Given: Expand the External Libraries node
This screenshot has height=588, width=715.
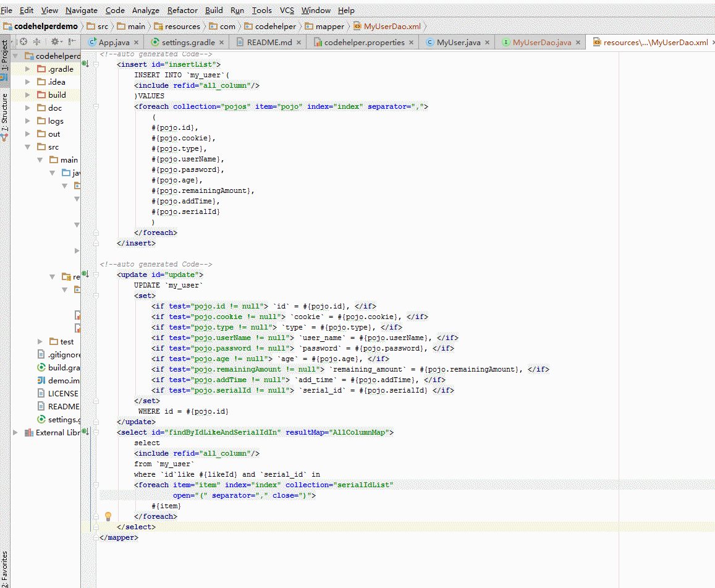Looking at the screenshot, I should tap(15, 432).
